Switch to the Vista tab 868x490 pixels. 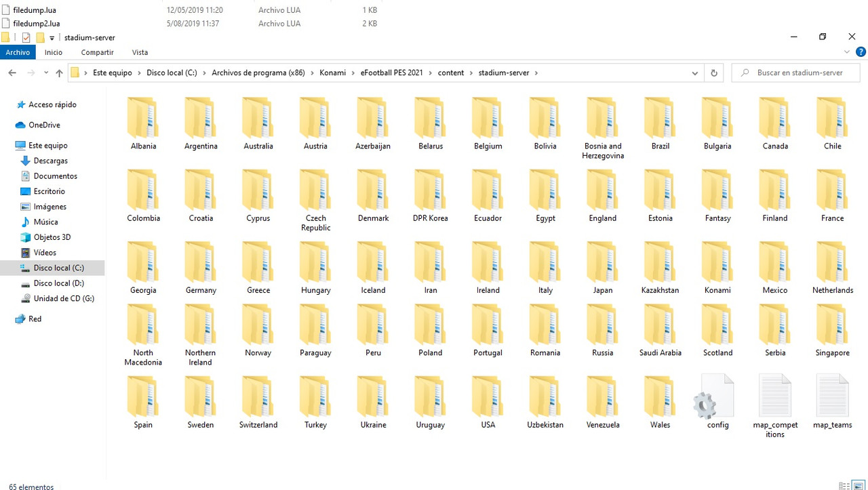(x=140, y=52)
